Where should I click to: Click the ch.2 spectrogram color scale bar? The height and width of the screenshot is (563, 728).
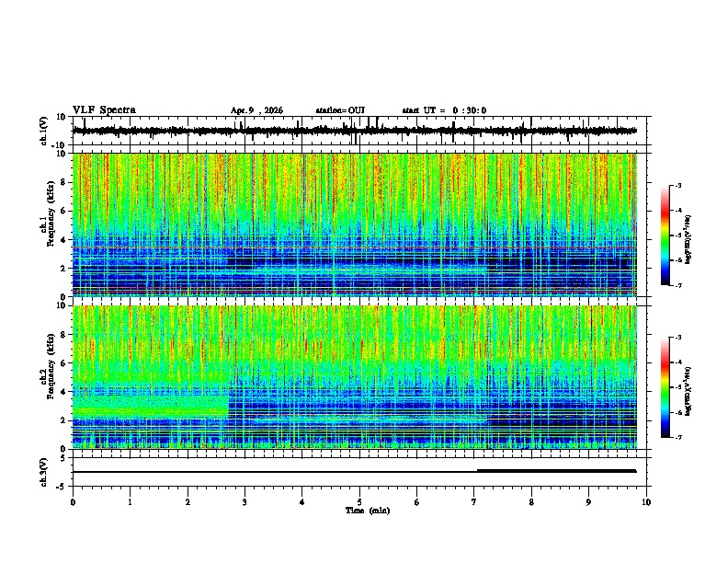pyautogui.click(x=665, y=387)
